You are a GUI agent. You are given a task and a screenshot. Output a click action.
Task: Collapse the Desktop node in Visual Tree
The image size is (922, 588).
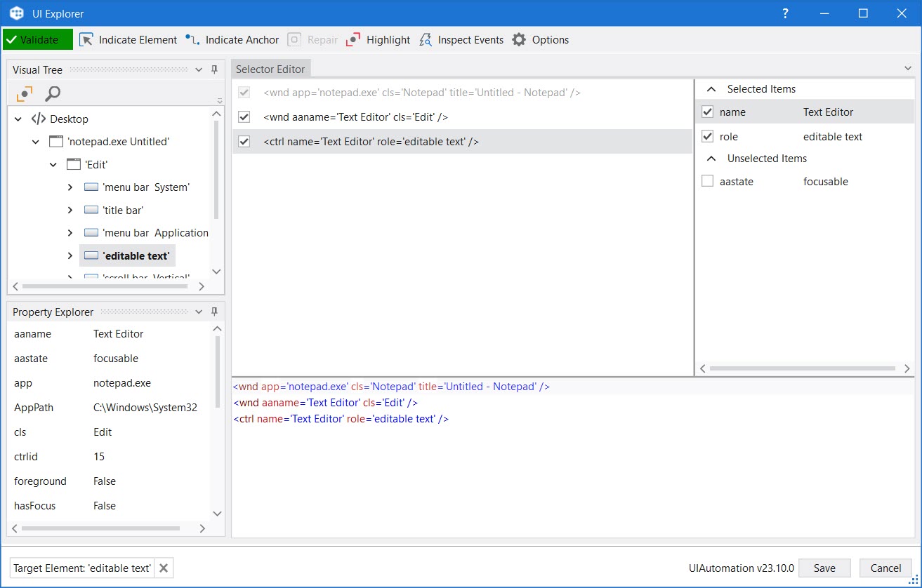[x=18, y=119]
